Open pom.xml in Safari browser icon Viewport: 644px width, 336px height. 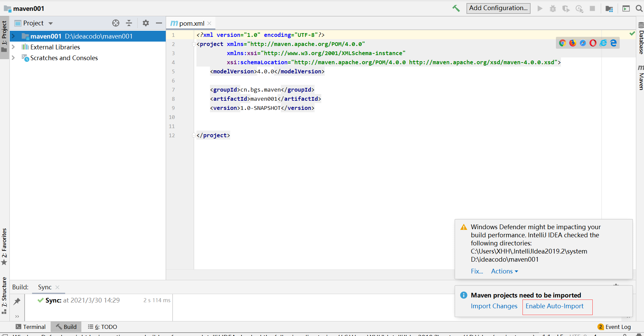coord(583,43)
